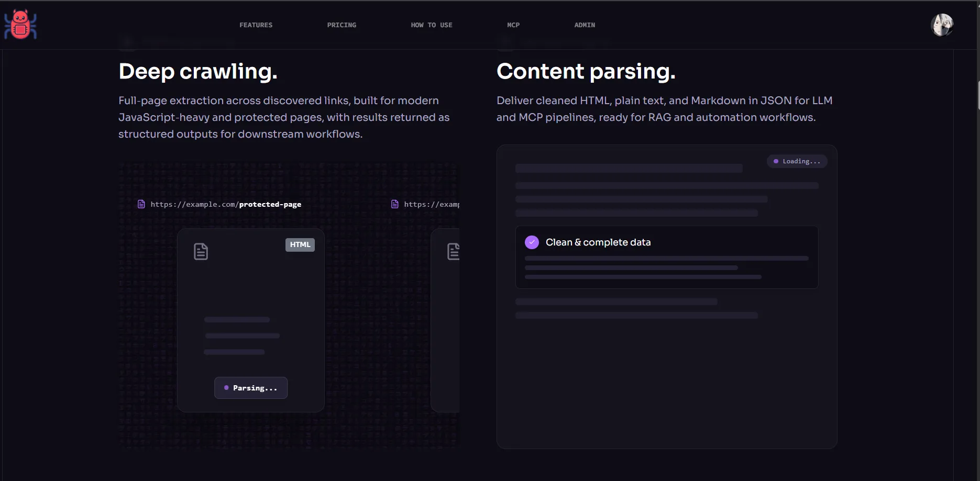Click the document icon in the partially visible card
980x481 pixels.
click(453, 252)
